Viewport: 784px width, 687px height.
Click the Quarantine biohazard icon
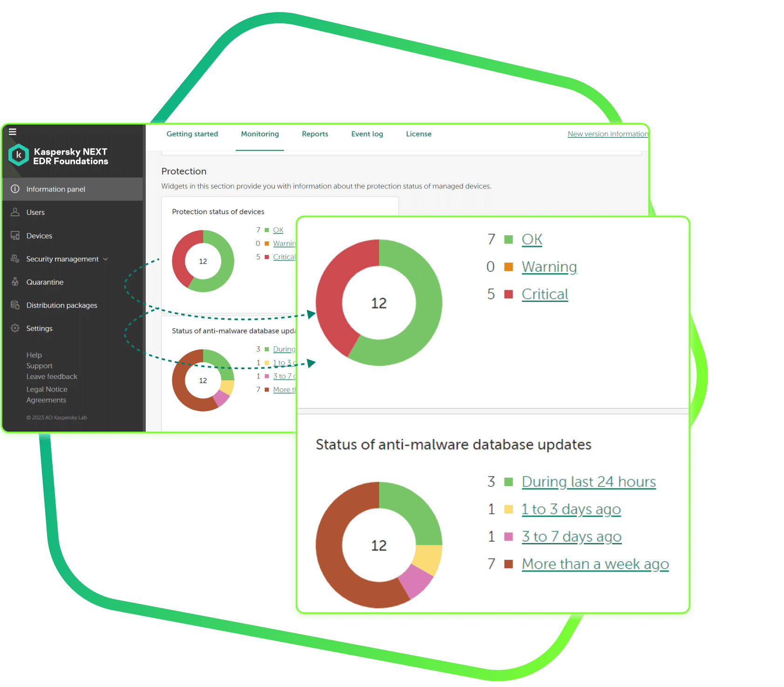pyautogui.click(x=15, y=282)
